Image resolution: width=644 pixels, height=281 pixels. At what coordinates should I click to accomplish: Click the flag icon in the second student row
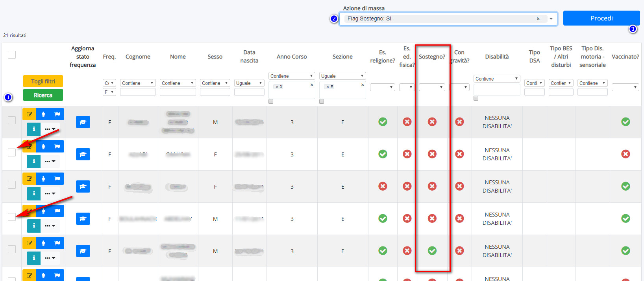click(x=57, y=147)
